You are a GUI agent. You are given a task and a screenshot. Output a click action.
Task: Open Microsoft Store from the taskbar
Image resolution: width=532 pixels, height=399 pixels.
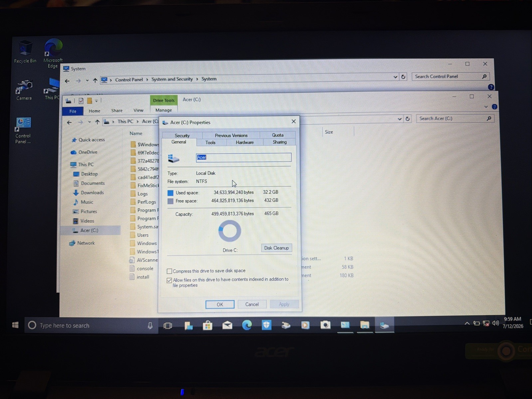coord(208,325)
